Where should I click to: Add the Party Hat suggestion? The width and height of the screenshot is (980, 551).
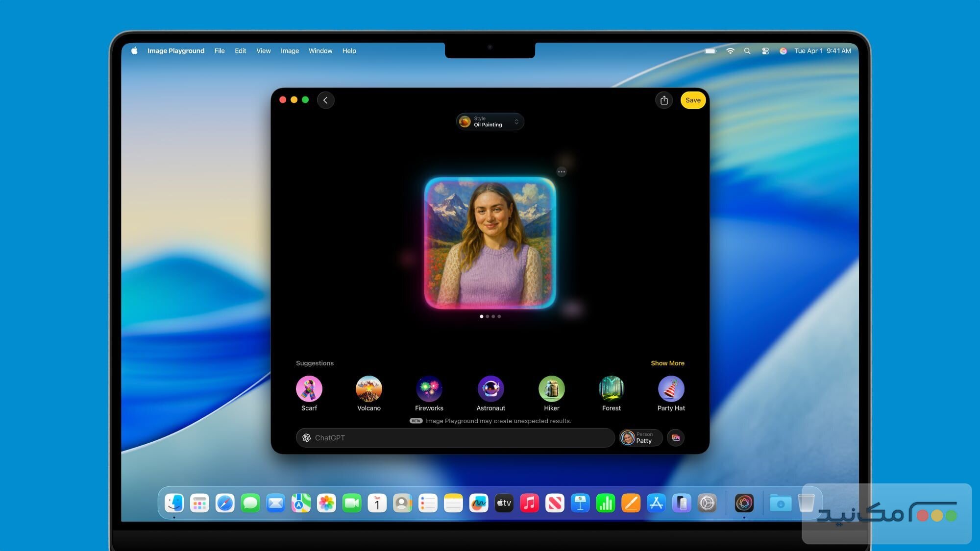click(x=671, y=388)
